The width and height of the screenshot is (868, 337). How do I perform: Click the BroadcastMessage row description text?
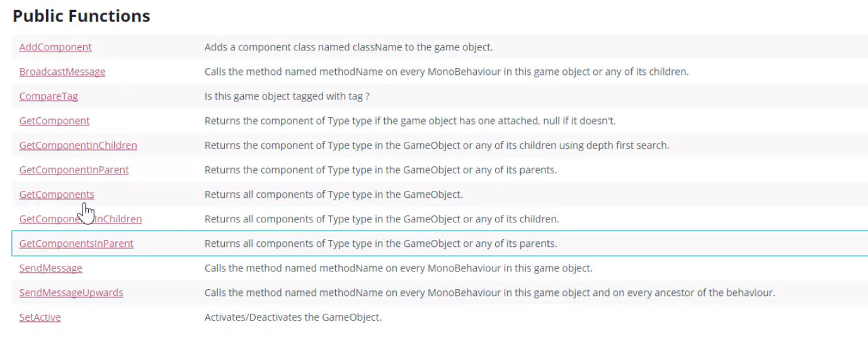pos(447,72)
